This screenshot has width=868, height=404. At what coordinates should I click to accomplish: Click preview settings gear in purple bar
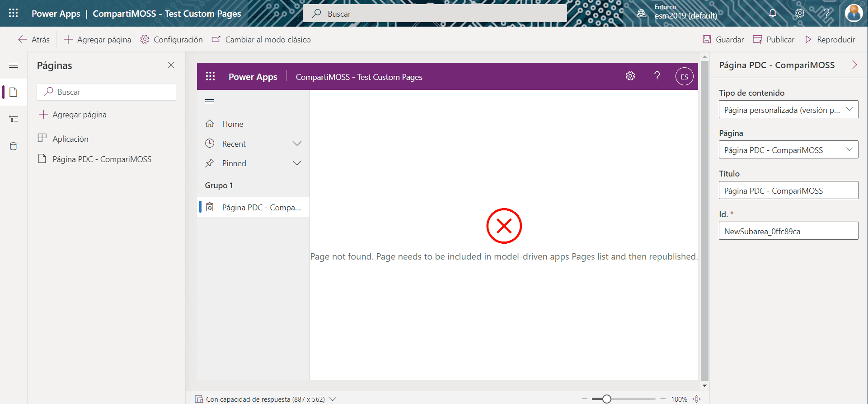pyautogui.click(x=630, y=76)
